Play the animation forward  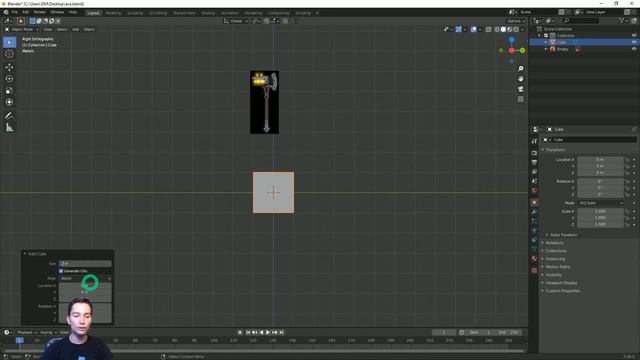268,332
